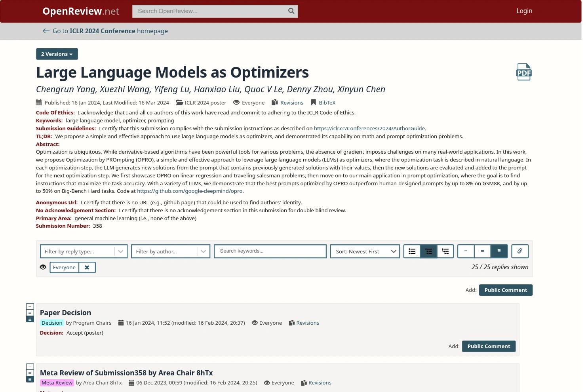
Task: Click the Decision tag label
Action: [52, 323]
